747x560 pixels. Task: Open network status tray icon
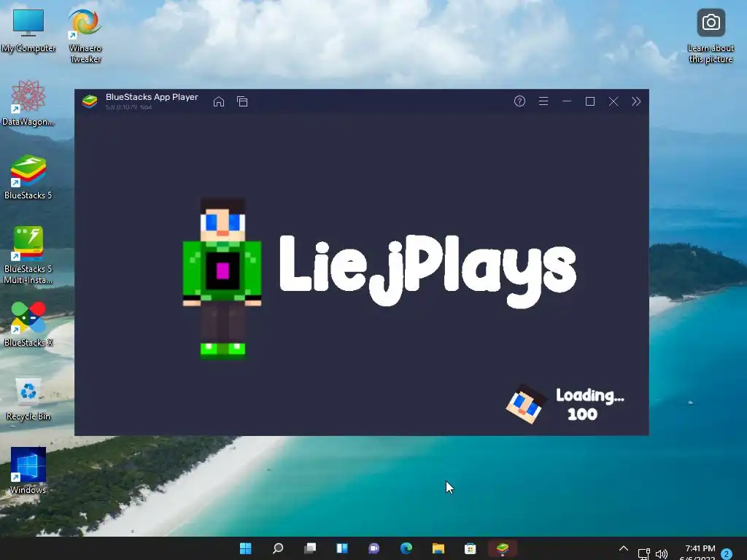coord(643,554)
